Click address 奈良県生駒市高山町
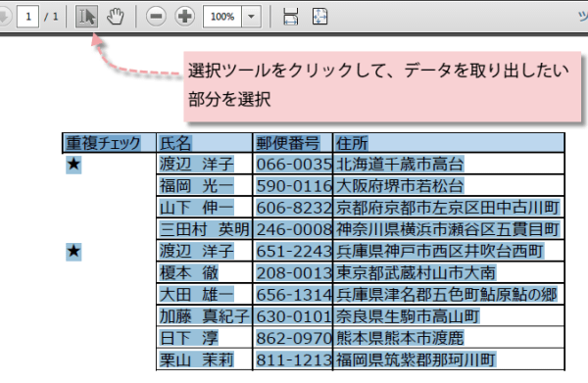The image size is (588, 383). (408, 316)
